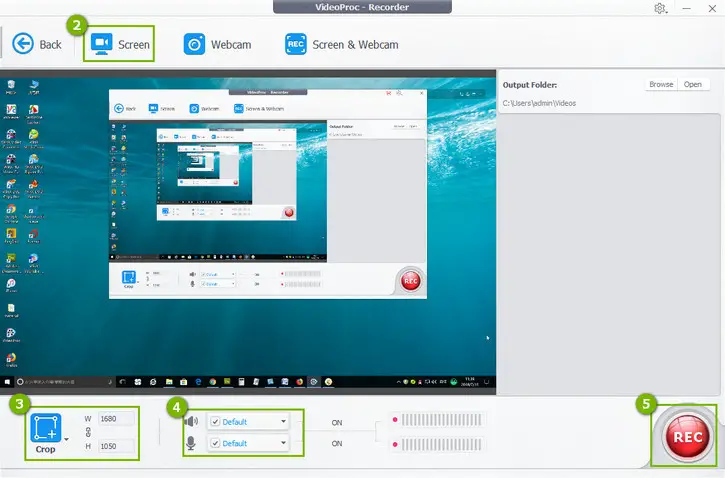
Task: Open the output folder with Open button
Action: (693, 84)
